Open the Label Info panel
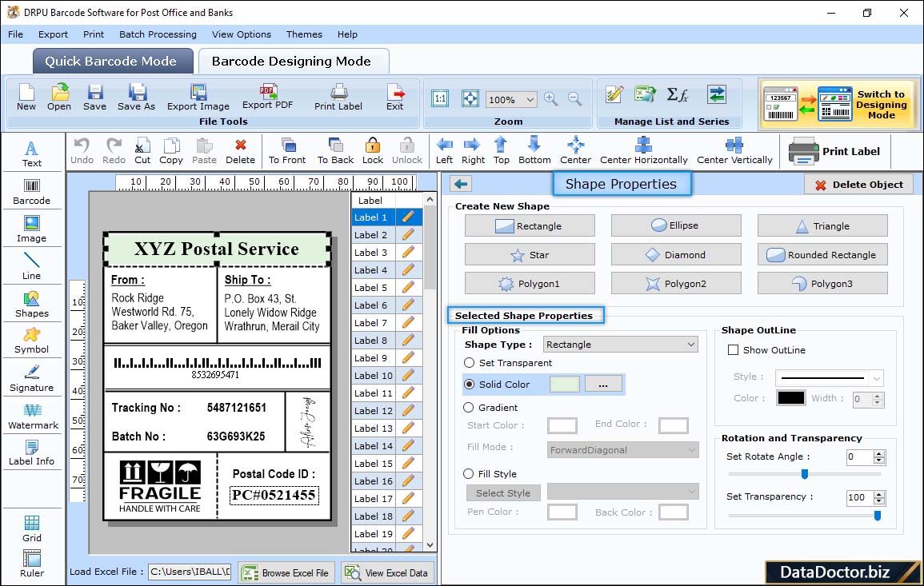 (x=32, y=453)
